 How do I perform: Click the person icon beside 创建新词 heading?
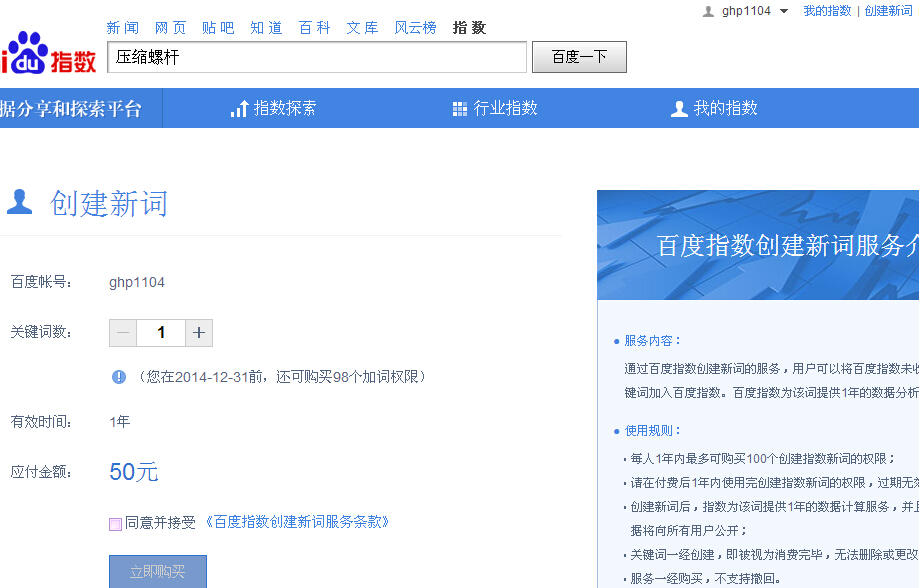pos(19,202)
